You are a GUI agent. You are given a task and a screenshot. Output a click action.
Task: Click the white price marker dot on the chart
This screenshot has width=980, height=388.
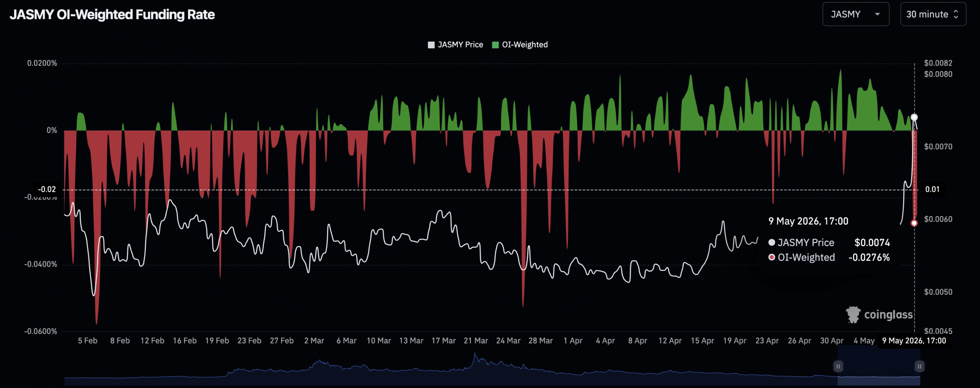[x=914, y=117]
